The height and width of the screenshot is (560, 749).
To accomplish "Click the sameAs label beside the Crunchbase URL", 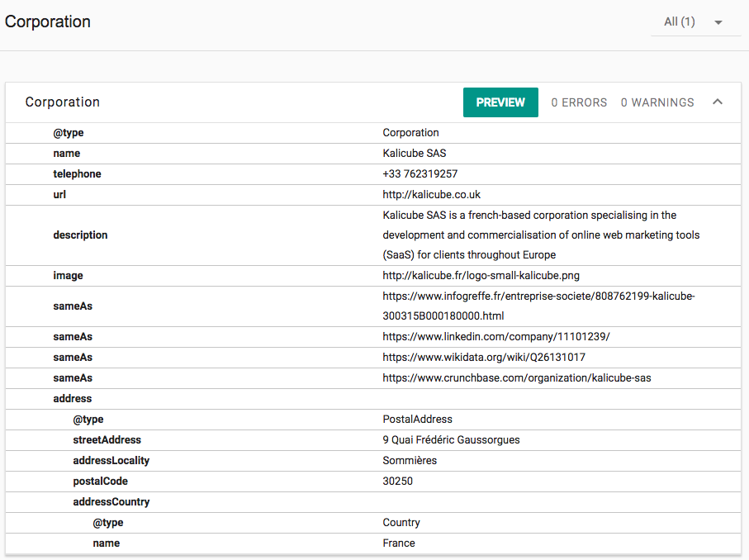I will point(73,377).
